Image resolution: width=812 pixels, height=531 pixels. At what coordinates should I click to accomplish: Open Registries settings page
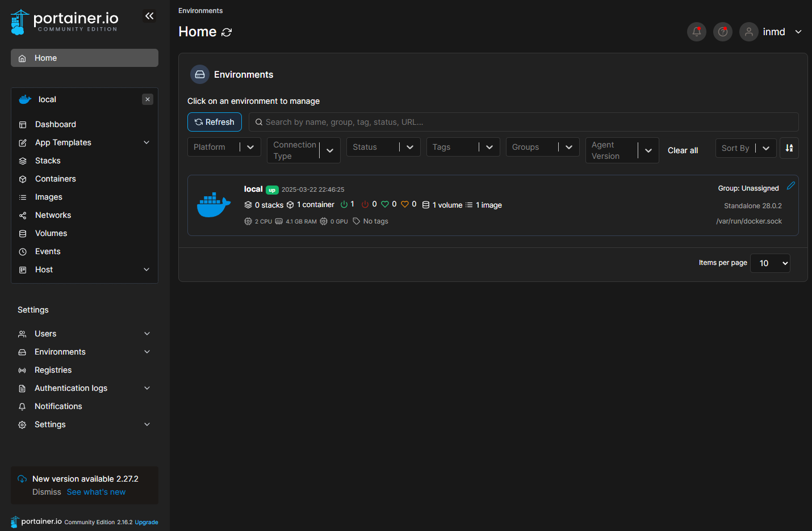pos(53,370)
